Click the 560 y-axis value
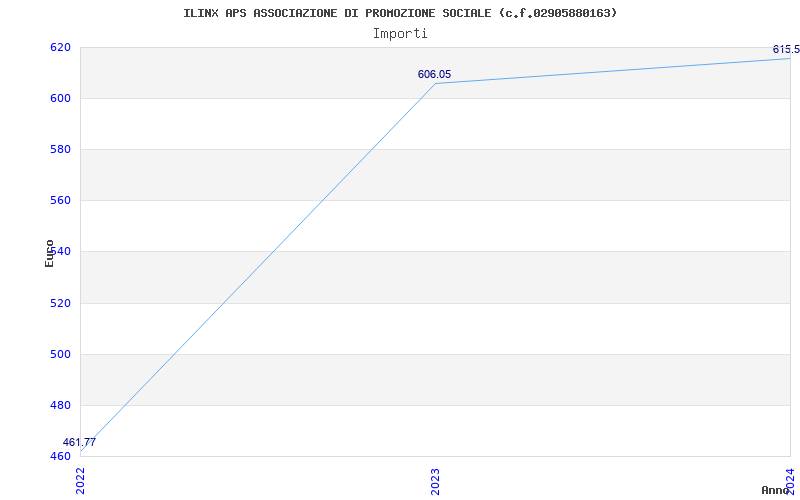This screenshot has width=800, height=500. coord(60,201)
